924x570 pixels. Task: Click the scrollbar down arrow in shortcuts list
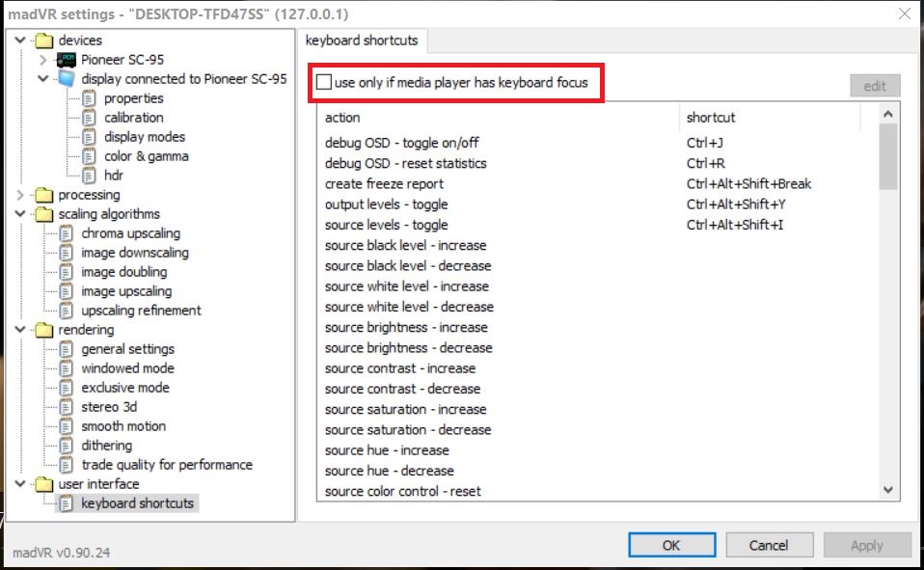pyautogui.click(x=889, y=491)
